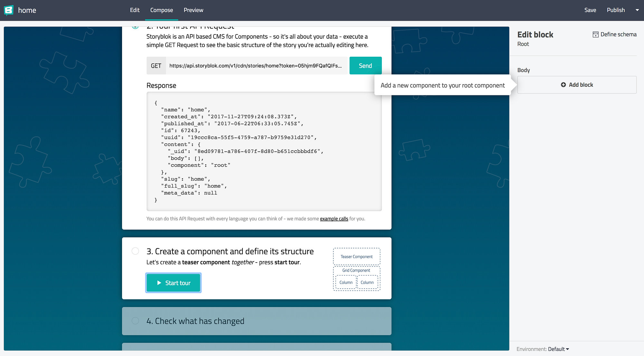
Task: Click the right Column diagram box
Action: (367, 282)
